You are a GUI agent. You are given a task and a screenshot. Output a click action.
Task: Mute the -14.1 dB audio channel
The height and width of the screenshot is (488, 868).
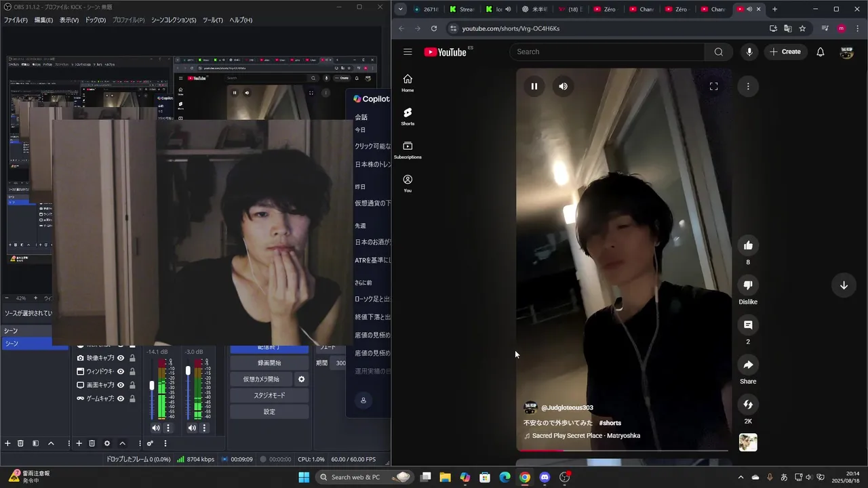(x=155, y=428)
